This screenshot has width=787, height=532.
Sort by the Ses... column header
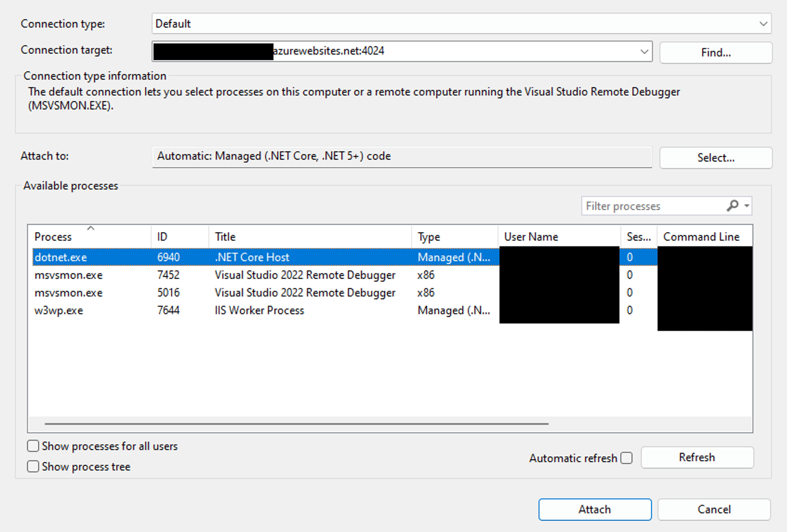click(639, 236)
